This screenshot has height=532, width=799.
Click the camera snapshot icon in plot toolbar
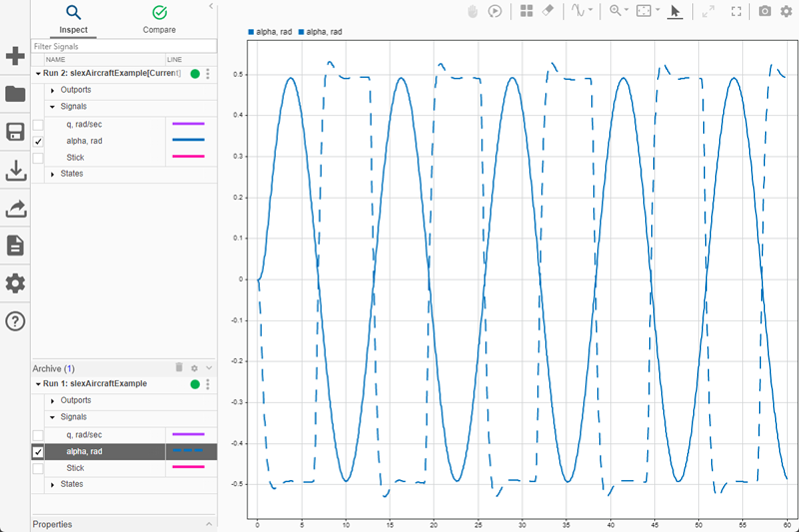765,11
